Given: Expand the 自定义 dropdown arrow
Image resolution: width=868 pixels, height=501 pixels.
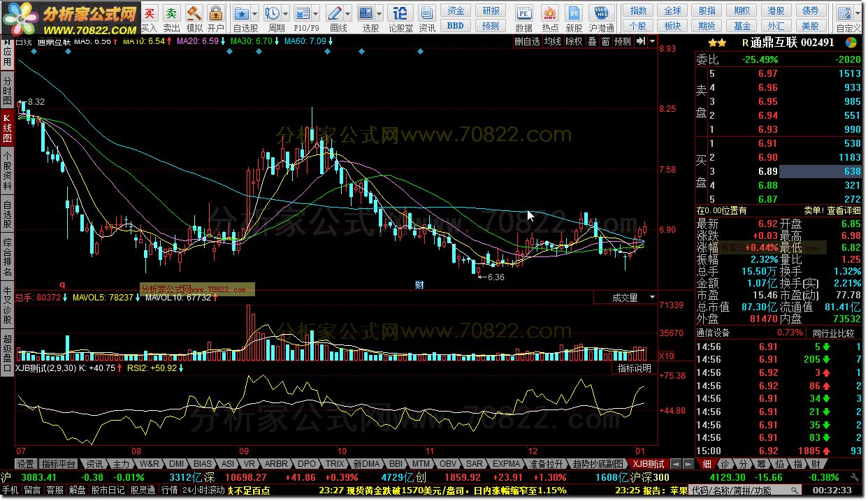Looking at the screenshot, I should point(858,13).
